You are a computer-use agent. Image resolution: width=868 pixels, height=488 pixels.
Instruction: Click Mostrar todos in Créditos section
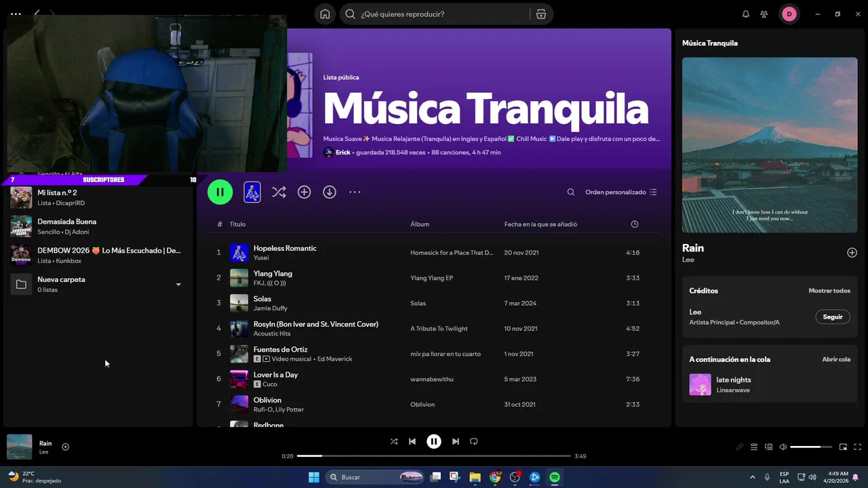[829, 291]
